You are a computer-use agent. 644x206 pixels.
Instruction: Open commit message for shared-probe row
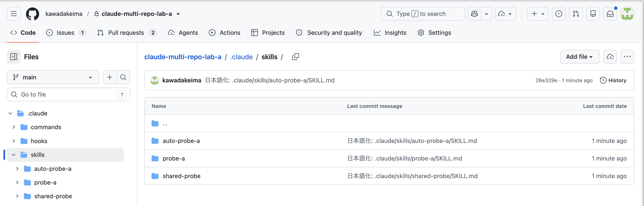(x=412, y=176)
